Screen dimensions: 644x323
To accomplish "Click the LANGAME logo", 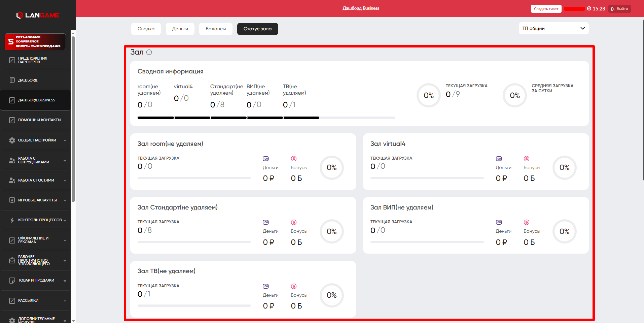I will pyautogui.click(x=38, y=15).
